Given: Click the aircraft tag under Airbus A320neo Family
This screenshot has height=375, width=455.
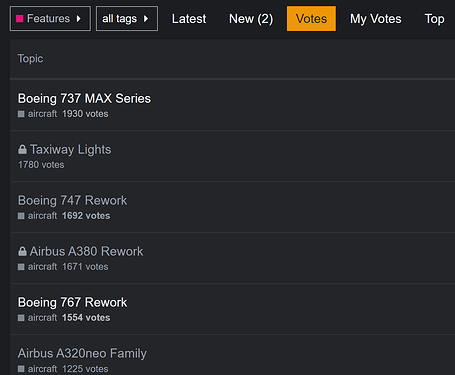Looking at the screenshot, I should (x=38, y=369).
